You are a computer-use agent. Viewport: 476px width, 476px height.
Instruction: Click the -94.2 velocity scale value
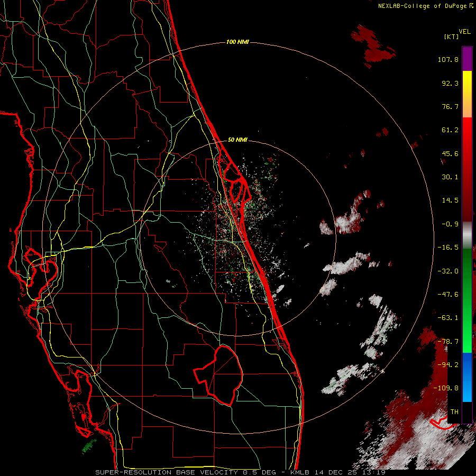tap(448, 365)
